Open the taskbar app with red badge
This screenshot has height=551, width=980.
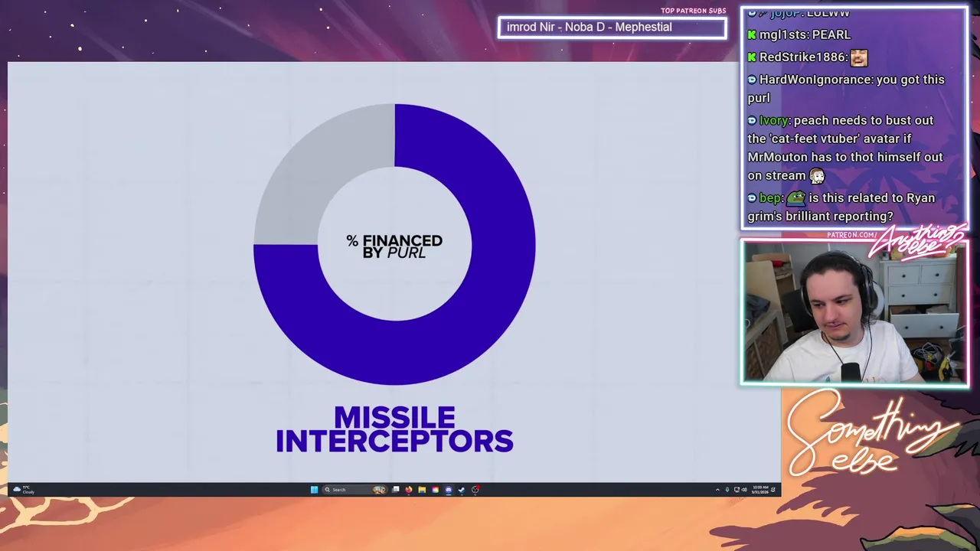coord(475,490)
